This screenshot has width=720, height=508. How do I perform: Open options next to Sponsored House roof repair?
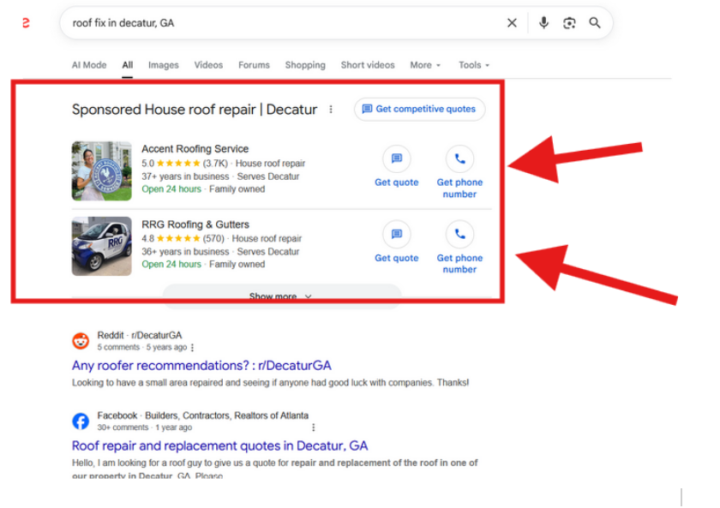[x=331, y=109]
